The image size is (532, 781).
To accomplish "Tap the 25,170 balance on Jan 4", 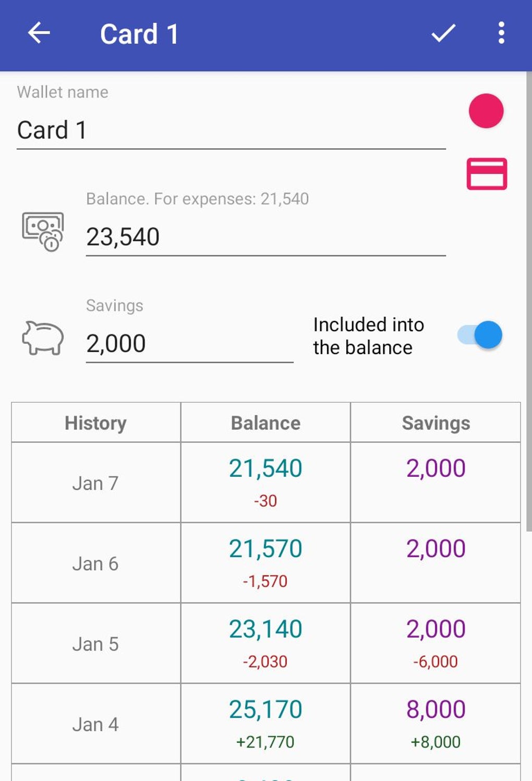I will [x=265, y=710].
